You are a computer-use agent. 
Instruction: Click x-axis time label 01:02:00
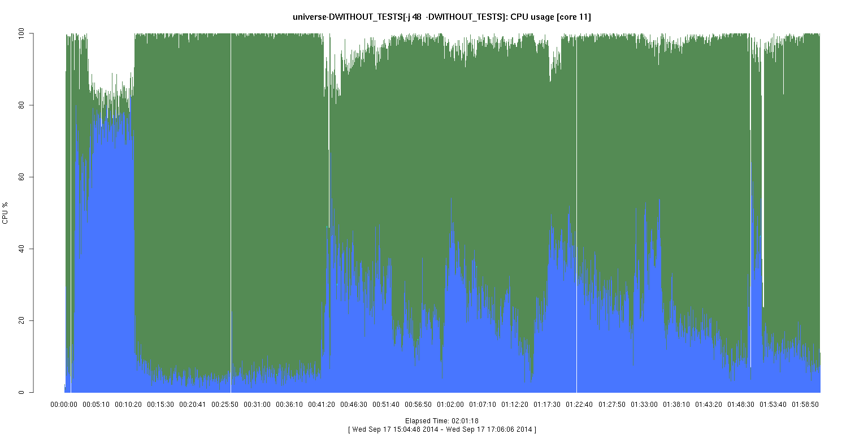[450, 405]
